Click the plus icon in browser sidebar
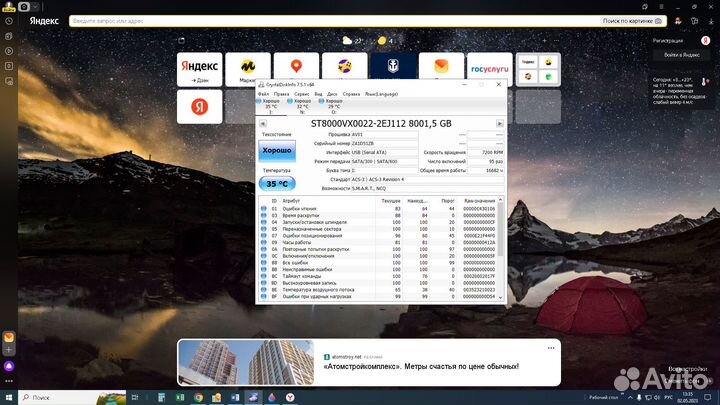Image resolution: width=720 pixels, height=405 pixels. coord(9,350)
